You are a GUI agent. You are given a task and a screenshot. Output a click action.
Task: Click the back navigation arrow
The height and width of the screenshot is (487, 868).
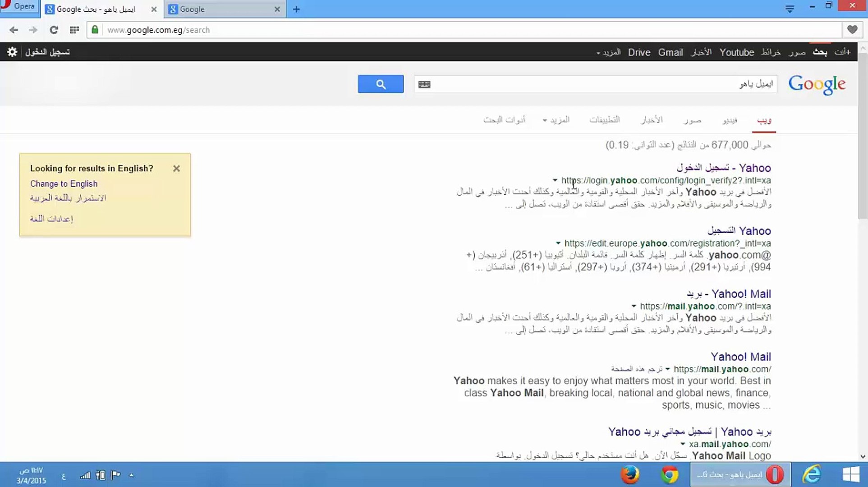coord(14,30)
